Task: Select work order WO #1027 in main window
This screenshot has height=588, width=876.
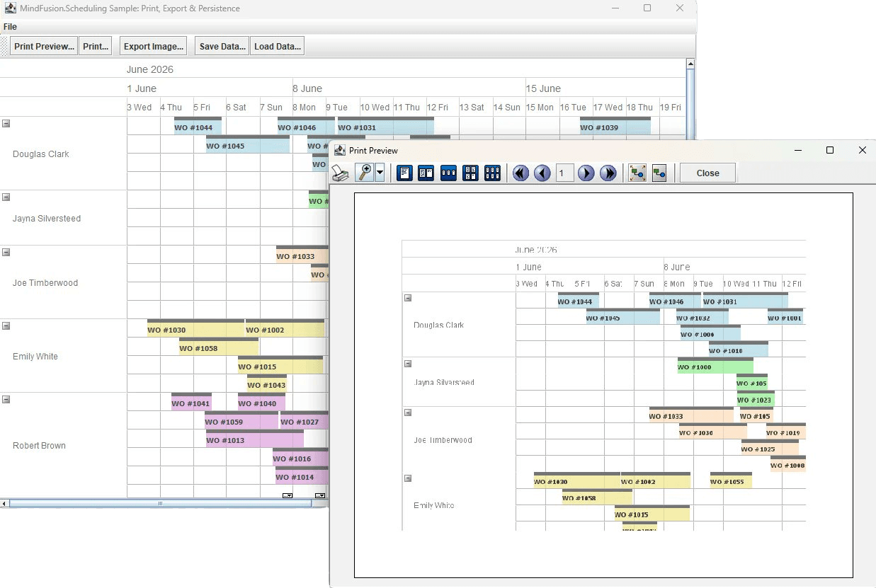Action: click(x=305, y=422)
